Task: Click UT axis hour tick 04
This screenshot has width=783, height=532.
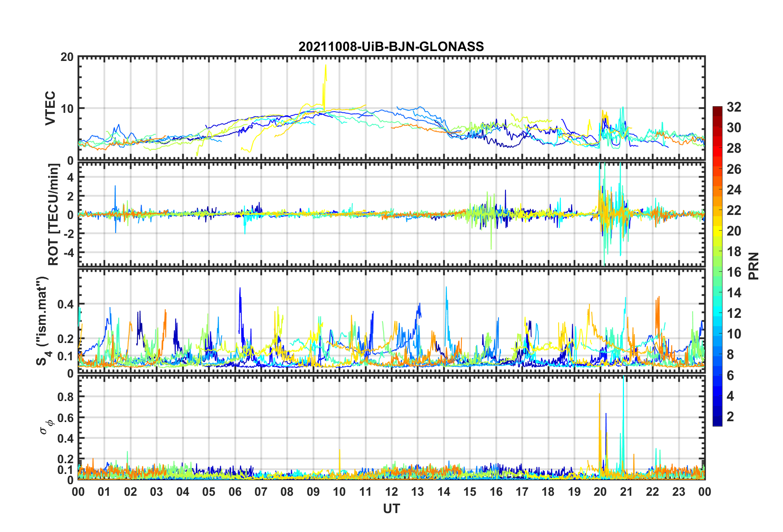Action: click(183, 492)
